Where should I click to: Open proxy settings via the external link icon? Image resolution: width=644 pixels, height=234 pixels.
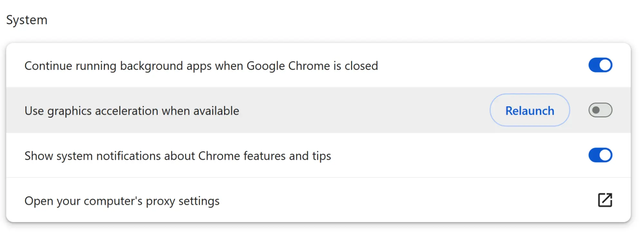point(605,200)
